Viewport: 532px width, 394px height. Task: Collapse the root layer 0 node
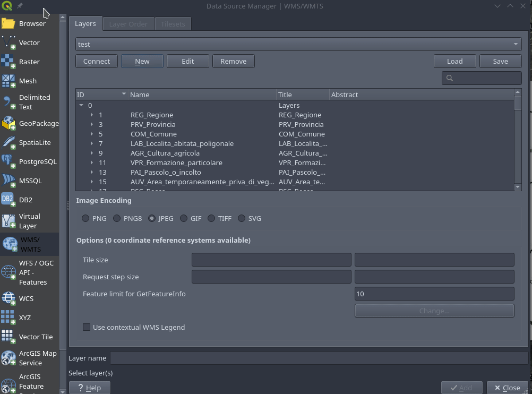pyautogui.click(x=81, y=105)
